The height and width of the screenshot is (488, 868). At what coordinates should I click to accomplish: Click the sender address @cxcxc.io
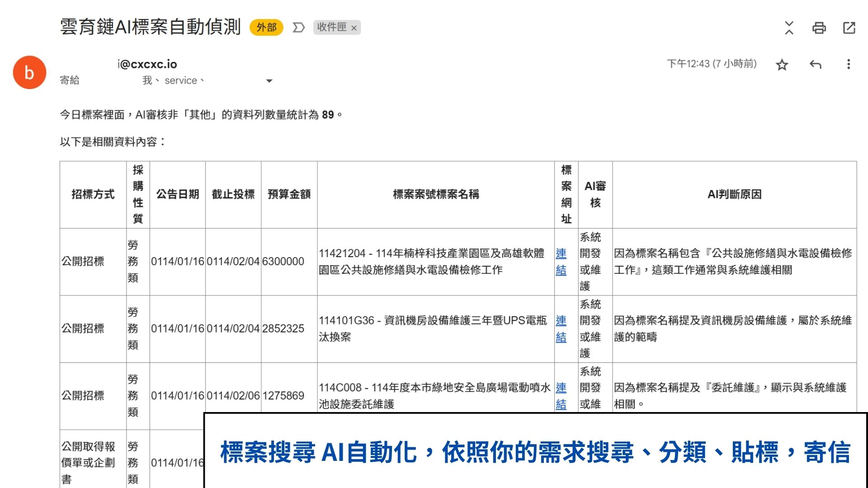[x=147, y=64]
